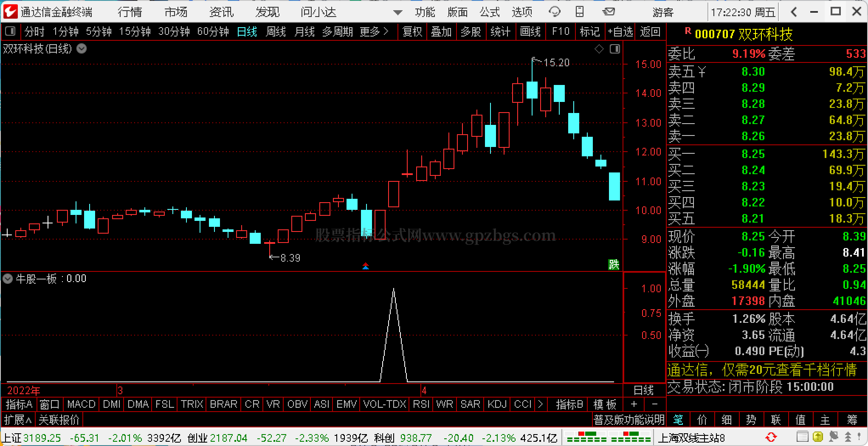
Task: Click the red R mark beside stock code
Action: pos(688,31)
